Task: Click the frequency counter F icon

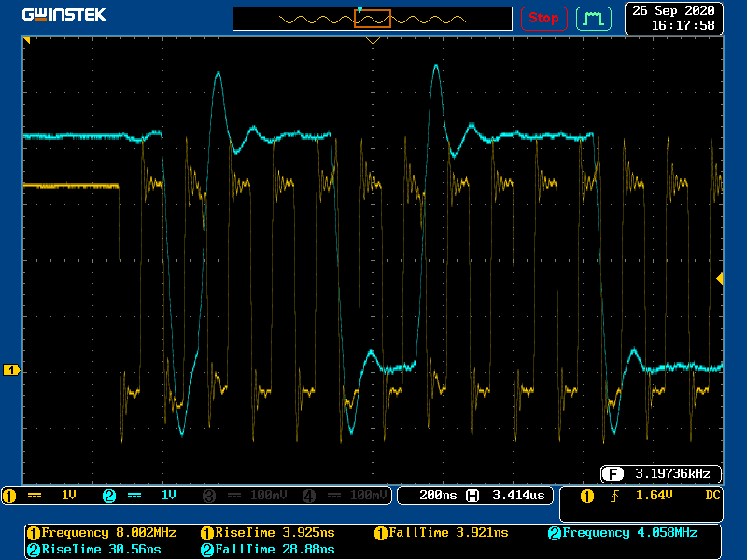Action: (x=613, y=472)
